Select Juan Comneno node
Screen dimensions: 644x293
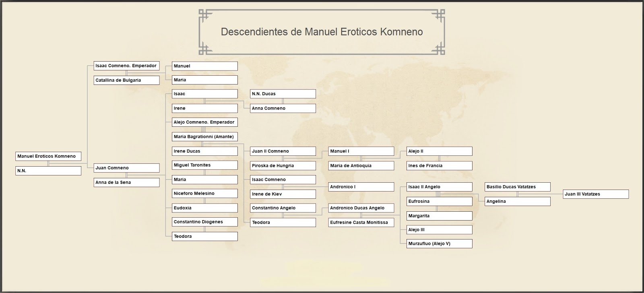point(126,168)
